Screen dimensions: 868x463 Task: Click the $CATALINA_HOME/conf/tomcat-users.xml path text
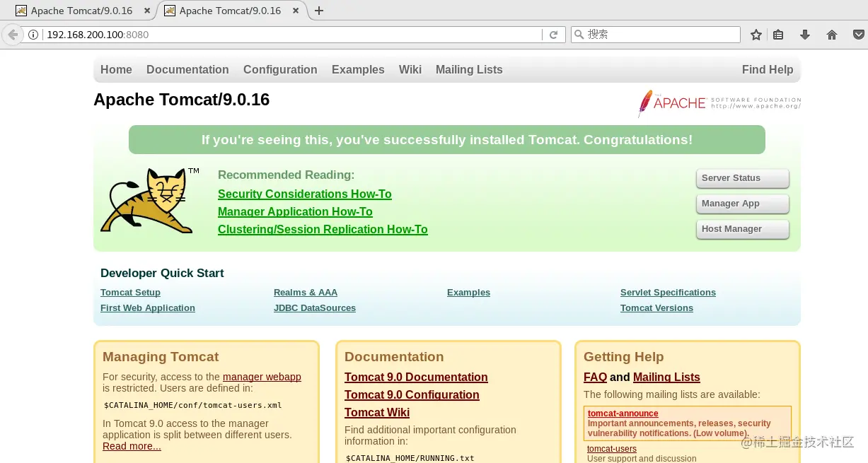coord(193,405)
